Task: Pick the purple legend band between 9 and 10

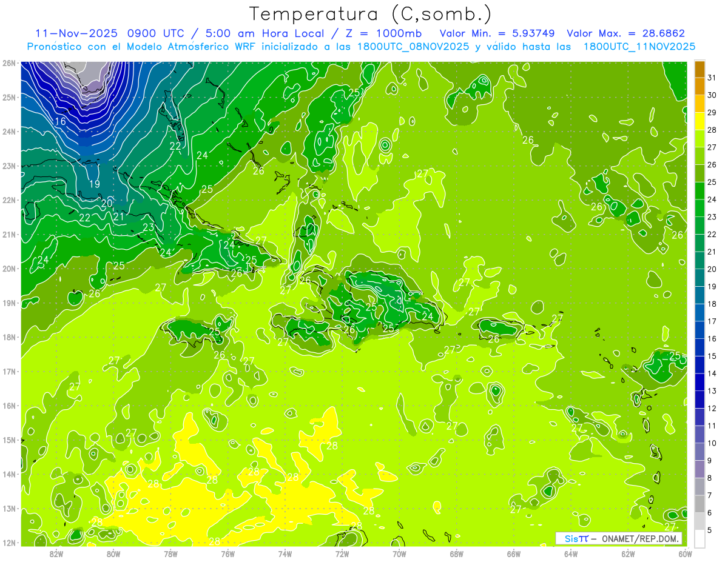Action: (699, 452)
